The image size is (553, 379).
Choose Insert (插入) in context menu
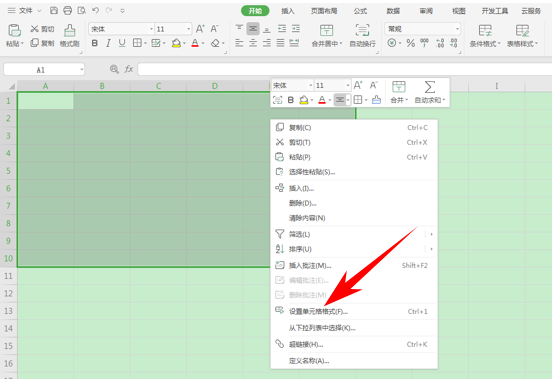click(354, 188)
